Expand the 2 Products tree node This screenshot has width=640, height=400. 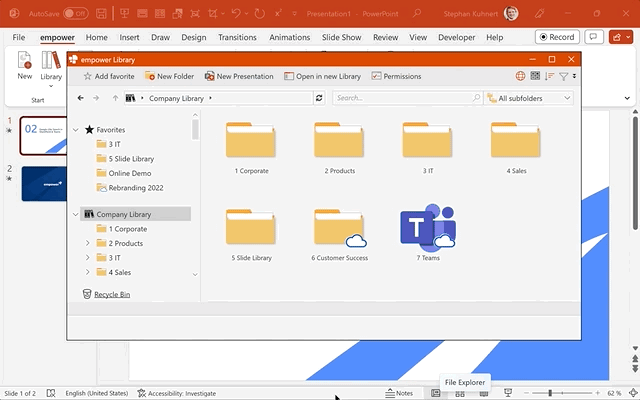click(x=88, y=243)
